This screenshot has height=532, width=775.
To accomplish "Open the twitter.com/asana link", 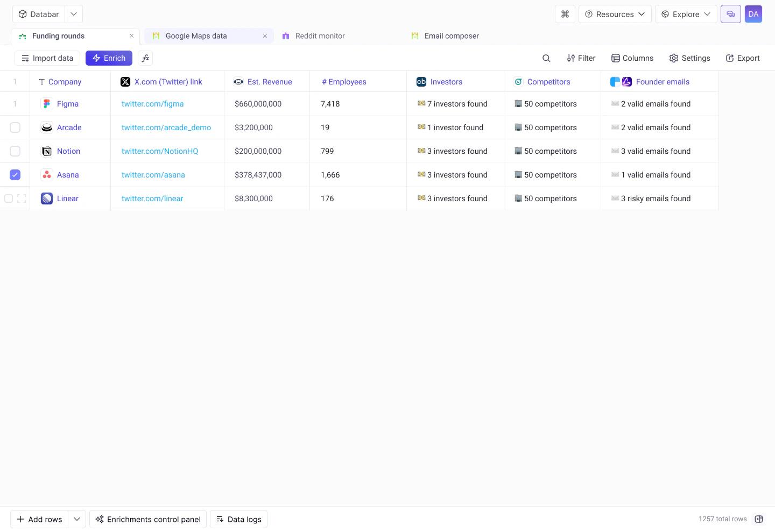I will tap(153, 175).
